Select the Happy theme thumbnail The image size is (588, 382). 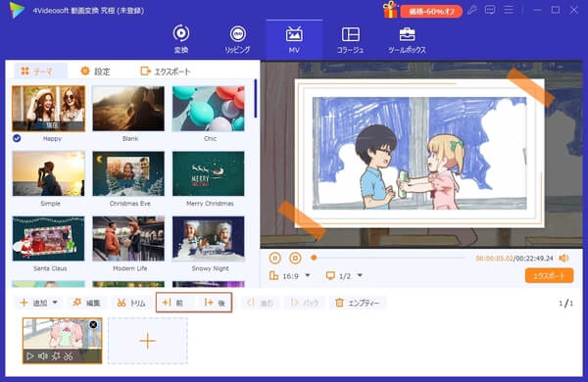[x=48, y=109]
